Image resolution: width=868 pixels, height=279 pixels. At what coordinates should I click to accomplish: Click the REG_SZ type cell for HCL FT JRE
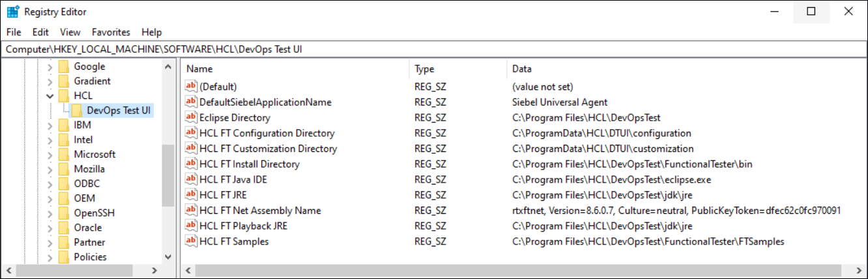430,195
